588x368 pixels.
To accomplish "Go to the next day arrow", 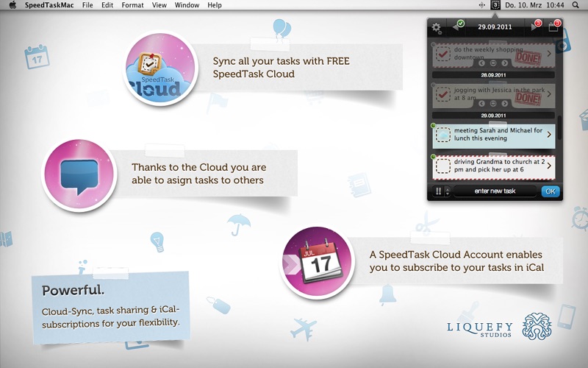I will click(536, 26).
